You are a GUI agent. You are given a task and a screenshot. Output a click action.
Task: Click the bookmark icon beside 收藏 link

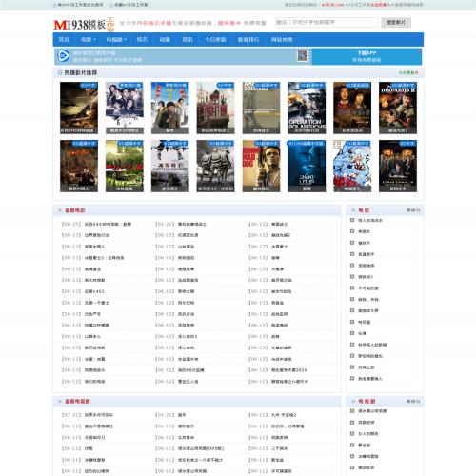[x=111, y=5]
